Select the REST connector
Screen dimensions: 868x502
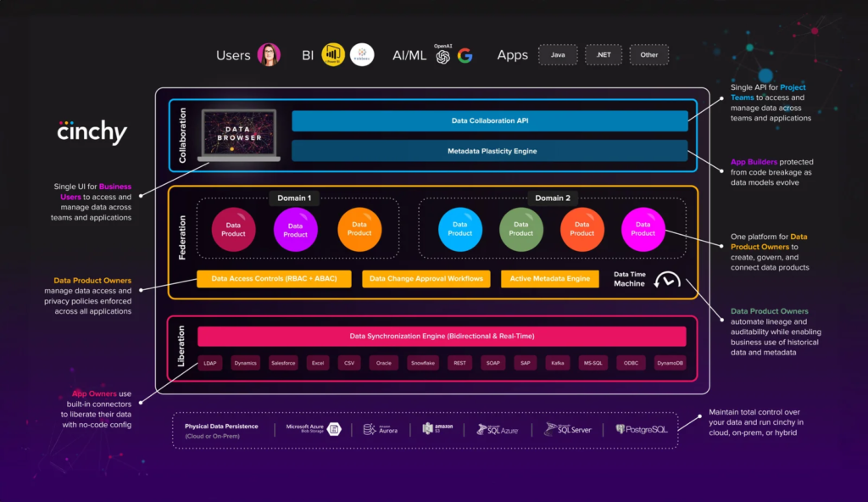click(x=459, y=364)
